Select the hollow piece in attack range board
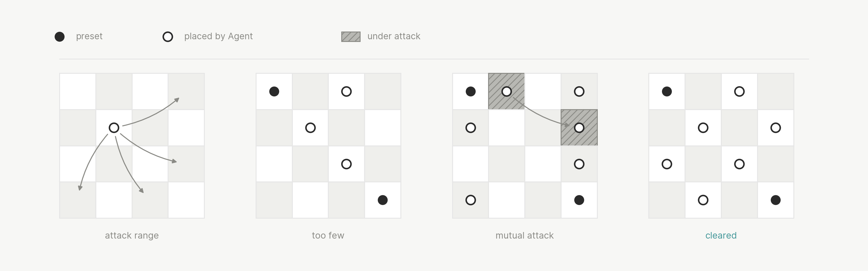This screenshot has height=271, width=868. 114,128
